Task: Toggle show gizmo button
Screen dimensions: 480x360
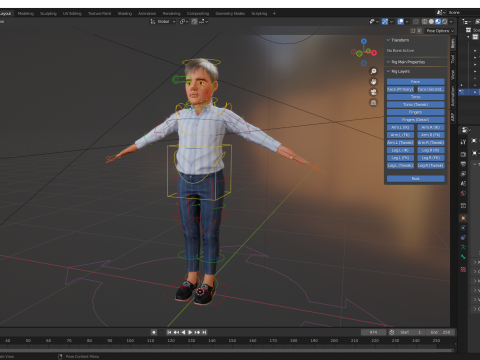Action: pos(385,22)
